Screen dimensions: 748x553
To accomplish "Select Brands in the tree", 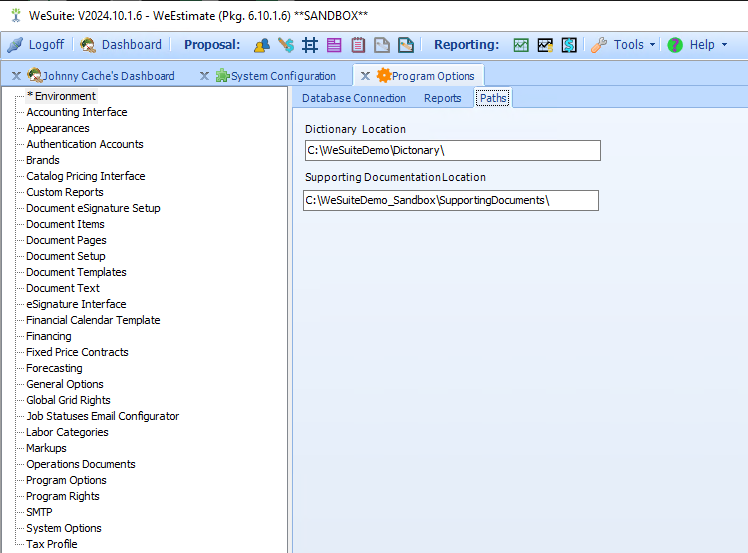I will tap(43, 160).
